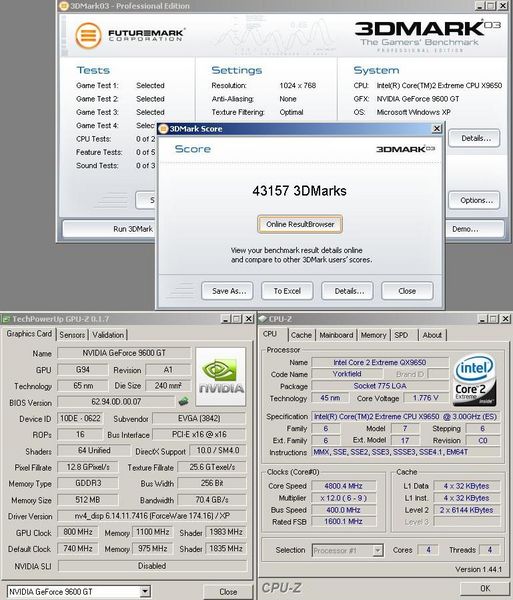The image size is (513, 600).
Task: Click the Intel Core 2 Extreme logo
Action: [474, 380]
